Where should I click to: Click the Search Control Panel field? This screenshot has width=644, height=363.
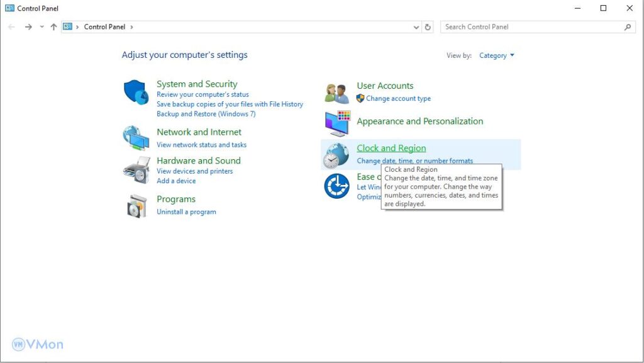pyautogui.click(x=531, y=27)
